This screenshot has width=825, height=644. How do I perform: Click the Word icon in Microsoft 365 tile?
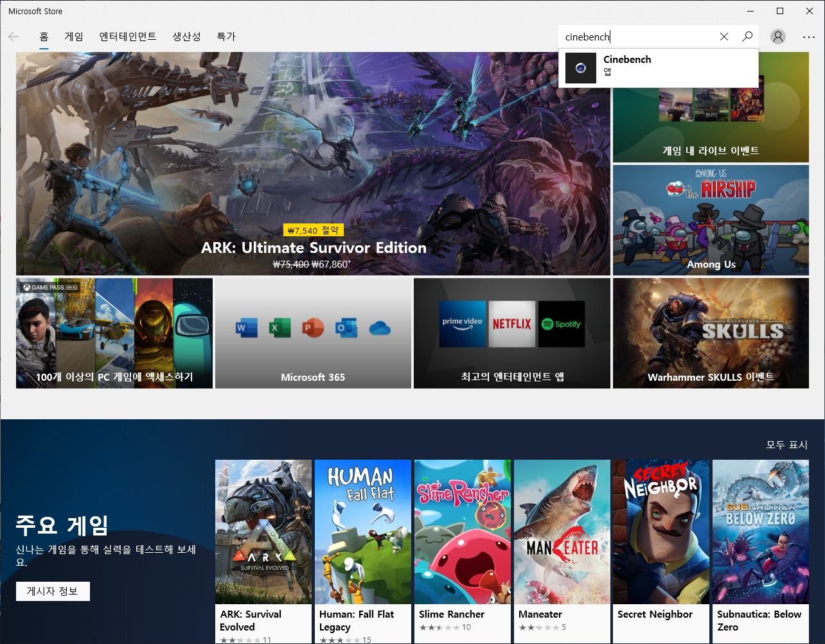pyautogui.click(x=247, y=328)
